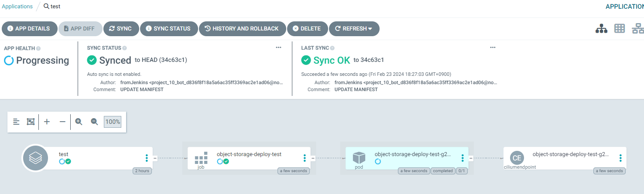Select the object-storage-deploy-test job name
The width and height of the screenshot is (644, 194).
pos(249,154)
